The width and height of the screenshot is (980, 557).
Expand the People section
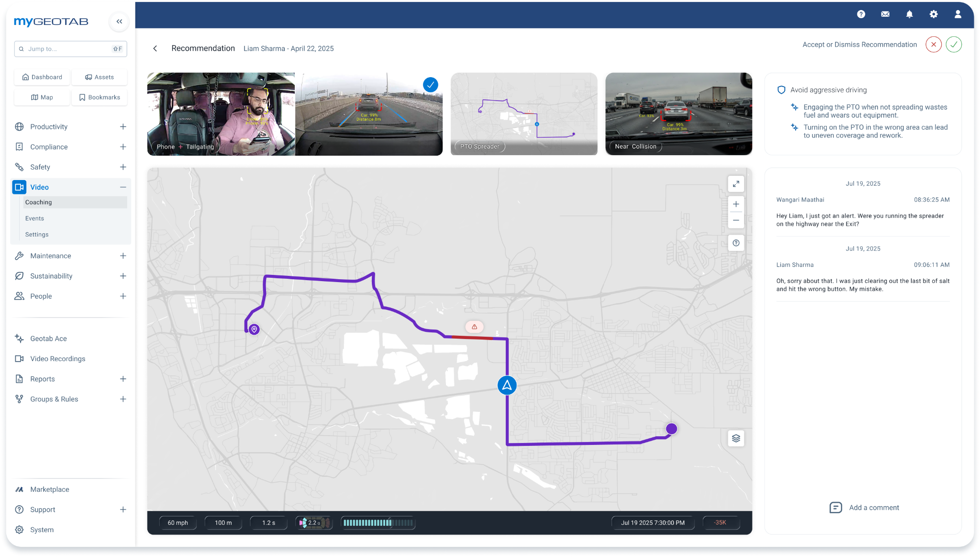coord(123,296)
